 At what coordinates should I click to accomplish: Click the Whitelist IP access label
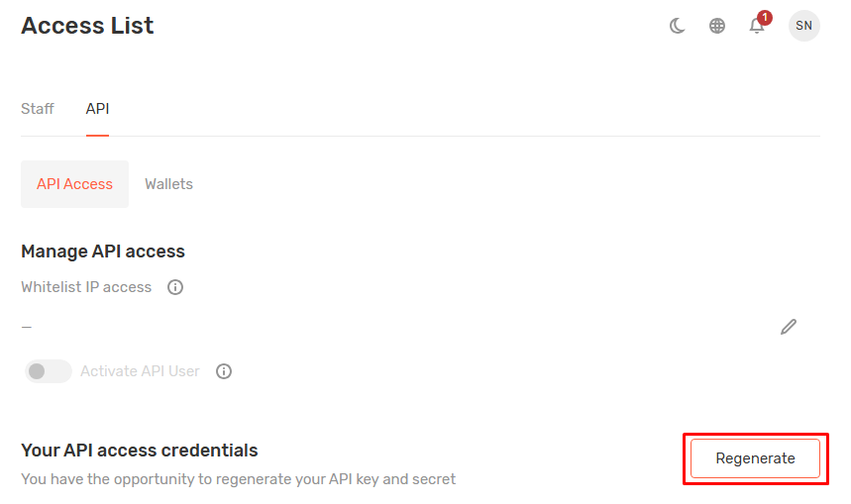tap(86, 287)
